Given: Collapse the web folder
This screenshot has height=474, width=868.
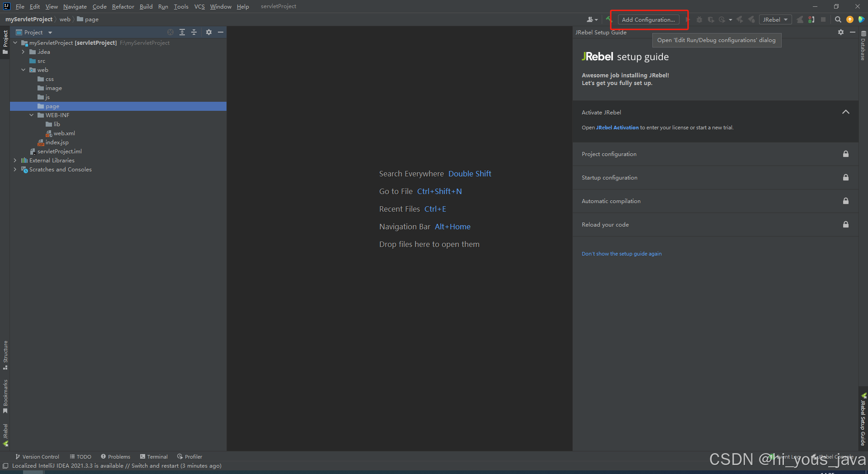Looking at the screenshot, I should coord(24,70).
